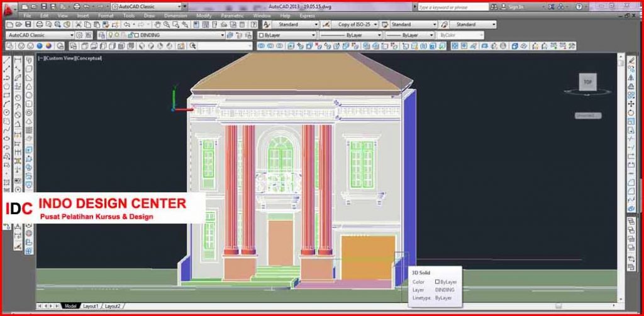Click the Undo arrow in Standard toolbar
Viewport: 644px width, 316px height.
click(127, 25)
